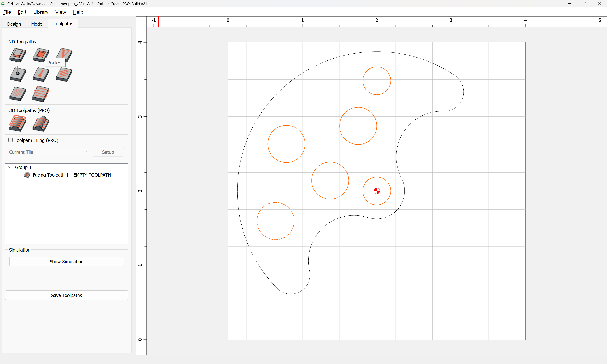The image size is (607, 364).
Task: Enable the Toolpath Tiling checkbox
Action: pyautogui.click(x=11, y=140)
